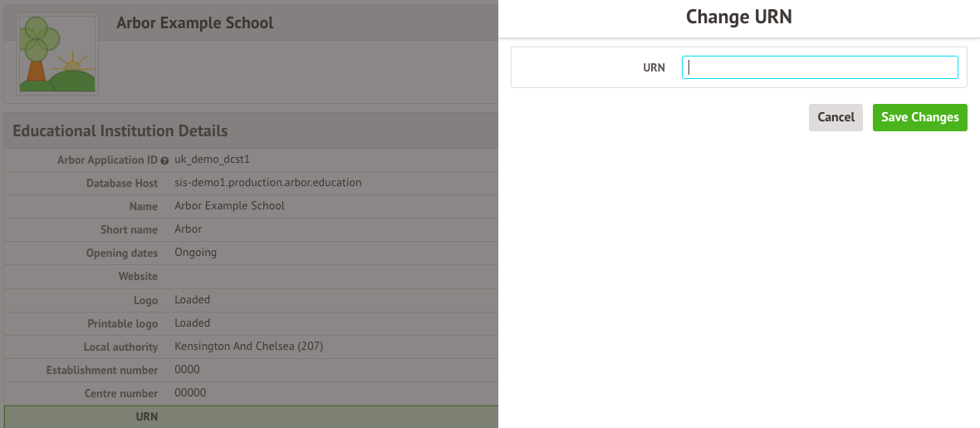Viewport: 980px width, 428px height.
Task: Open the Short name row
Action: click(249, 229)
